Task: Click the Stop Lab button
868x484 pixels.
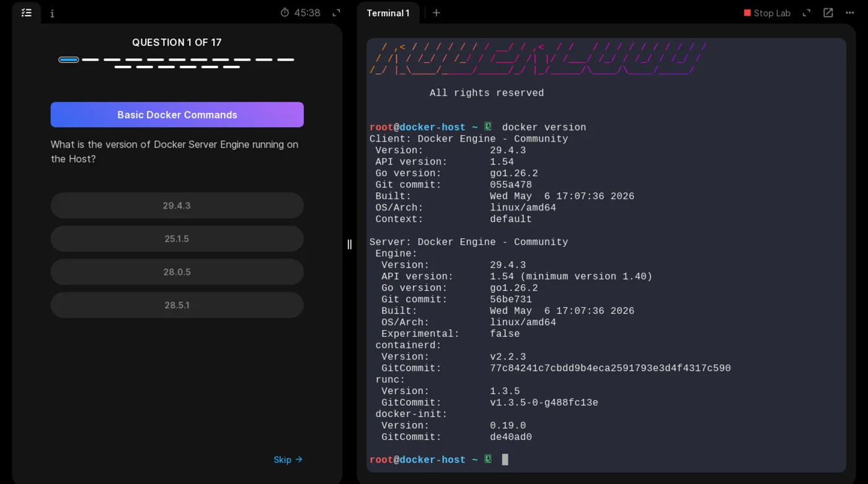Action: [x=767, y=13]
